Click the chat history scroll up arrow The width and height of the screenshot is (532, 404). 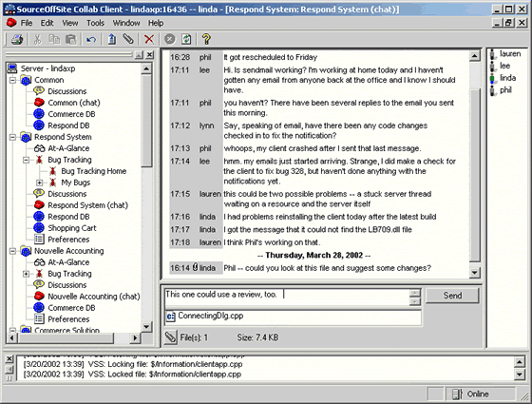(475, 56)
